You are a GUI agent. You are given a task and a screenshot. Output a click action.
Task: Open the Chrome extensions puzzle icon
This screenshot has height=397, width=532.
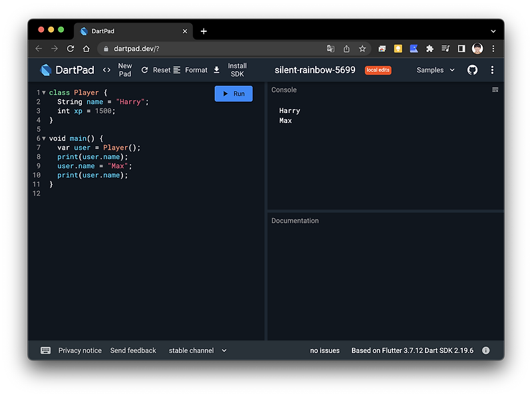click(x=430, y=49)
